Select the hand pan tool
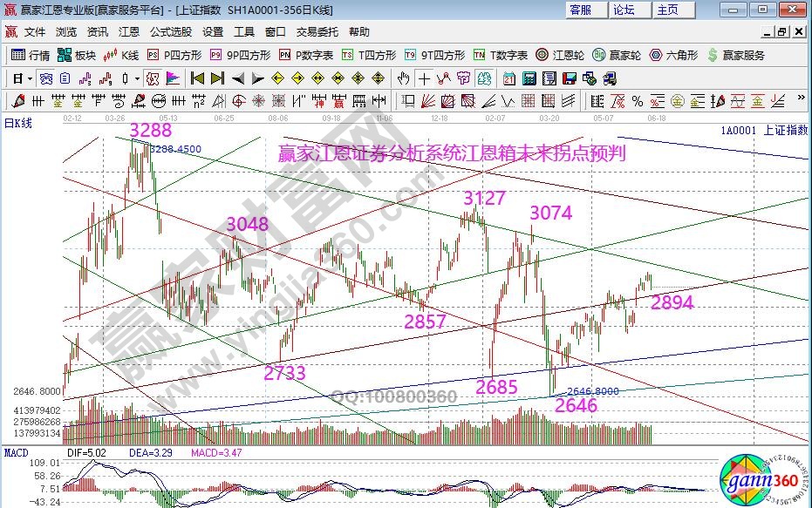This screenshot has width=812, height=508. [x=406, y=78]
